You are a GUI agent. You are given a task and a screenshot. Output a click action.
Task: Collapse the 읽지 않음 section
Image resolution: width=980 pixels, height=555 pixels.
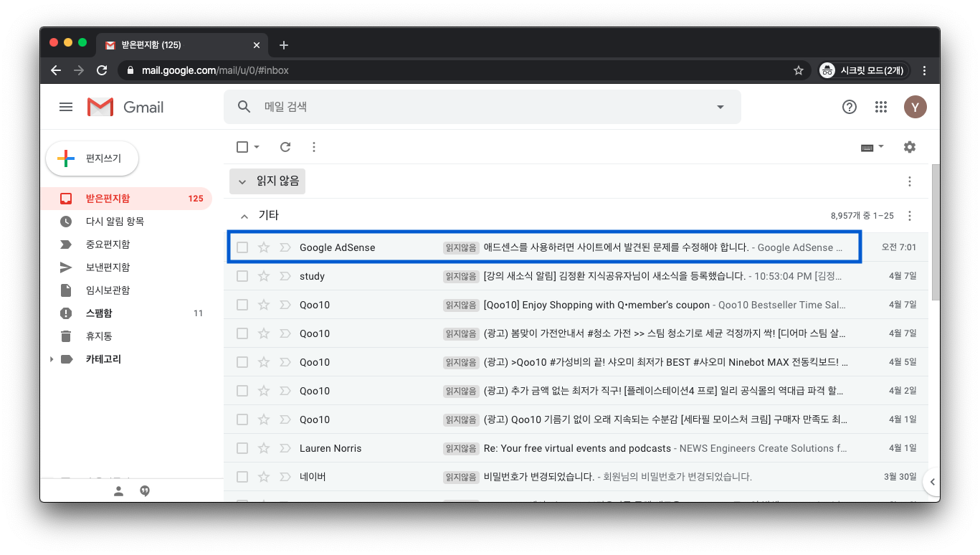pos(242,182)
